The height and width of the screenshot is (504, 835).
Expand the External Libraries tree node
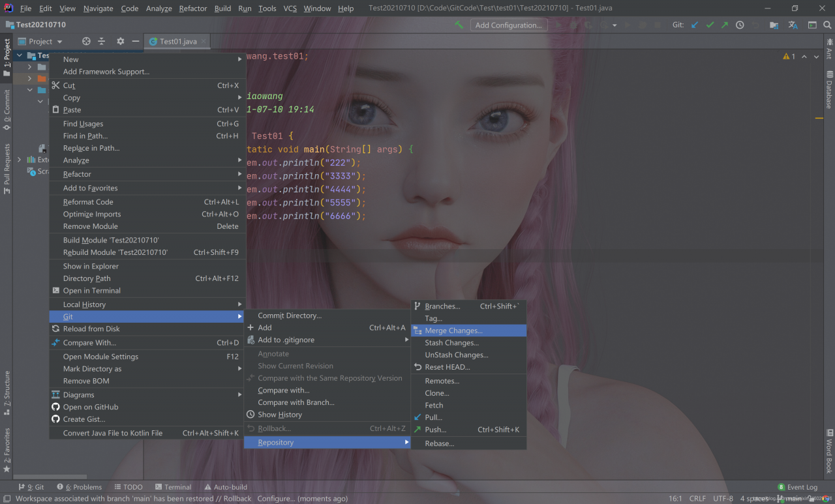coord(19,160)
